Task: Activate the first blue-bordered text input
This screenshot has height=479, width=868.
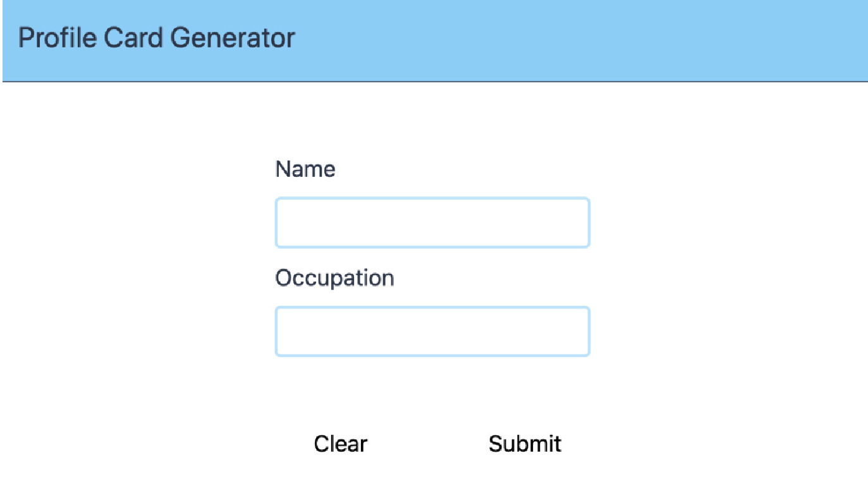Action: [432, 222]
